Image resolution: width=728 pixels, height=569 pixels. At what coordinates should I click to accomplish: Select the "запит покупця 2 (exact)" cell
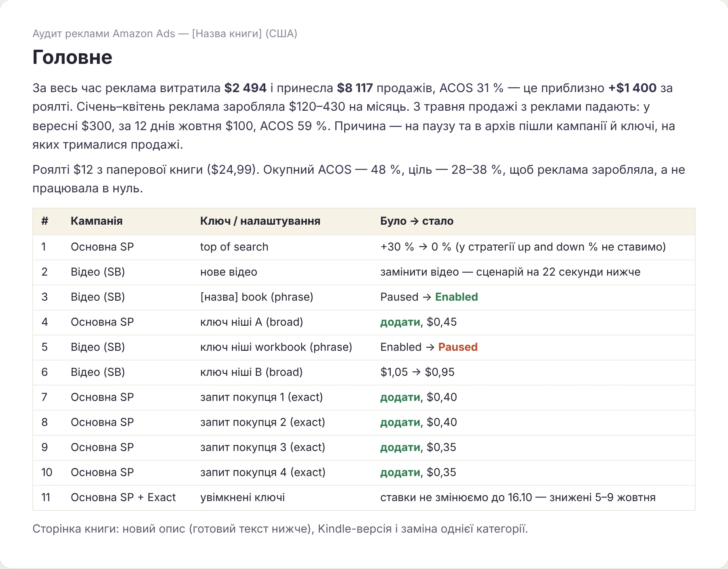263,422
